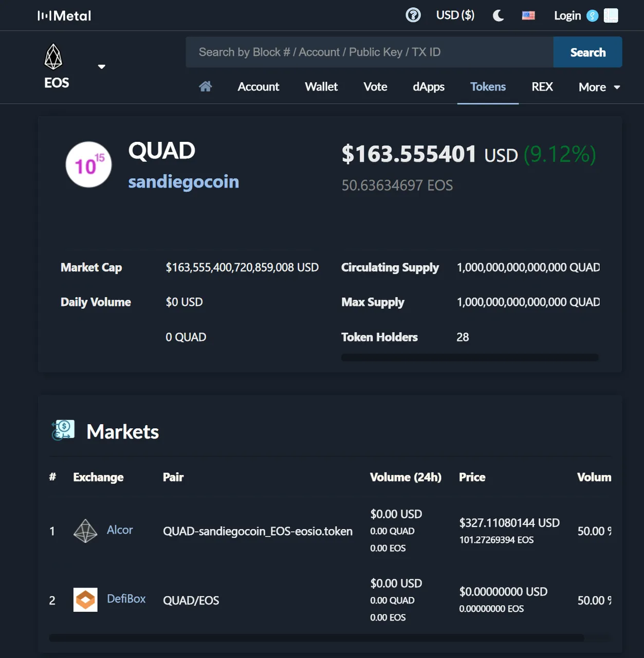Click the QUAD 10^15 token logo
The width and height of the screenshot is (644, 658).
(x=88, y=164)
